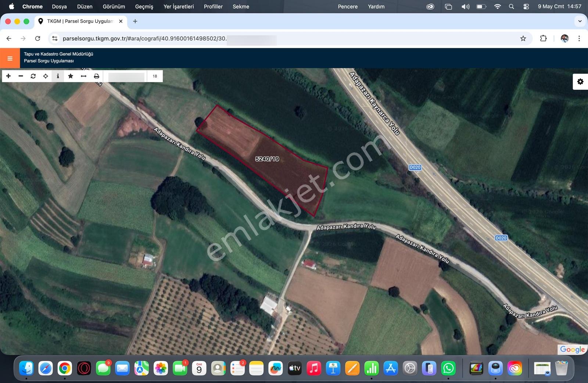Open WhatsApp from the dock

coord(448,368)
